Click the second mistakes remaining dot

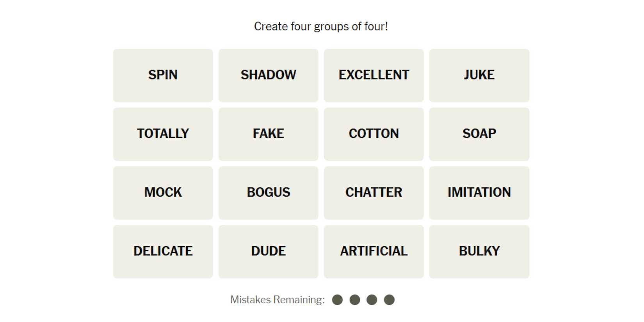click(355, 300)
